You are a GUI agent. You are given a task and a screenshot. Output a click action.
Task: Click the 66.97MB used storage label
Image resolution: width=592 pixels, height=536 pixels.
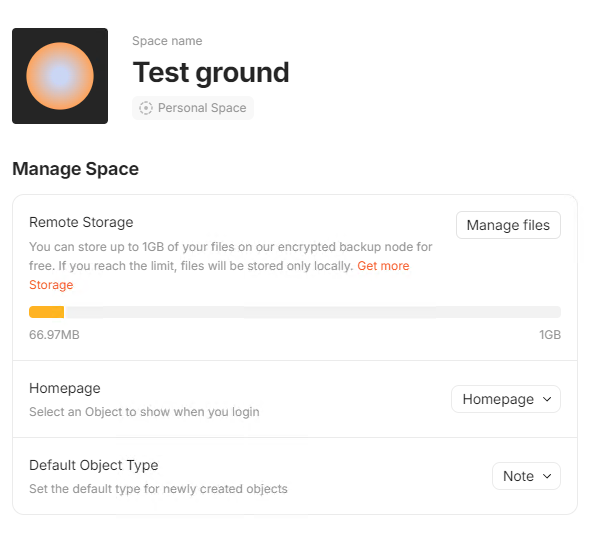(54, 335)
